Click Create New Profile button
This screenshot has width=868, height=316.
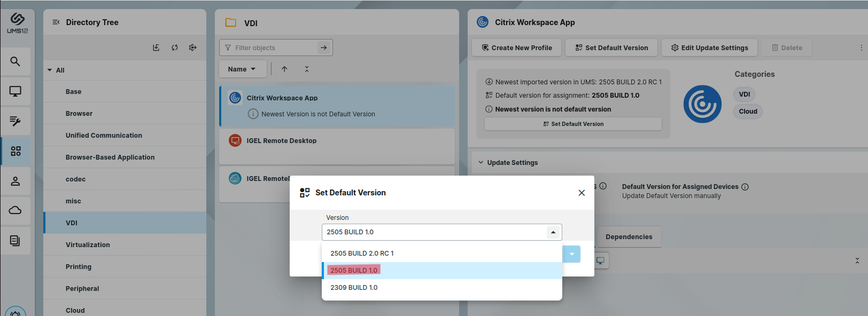click(516, 48)
